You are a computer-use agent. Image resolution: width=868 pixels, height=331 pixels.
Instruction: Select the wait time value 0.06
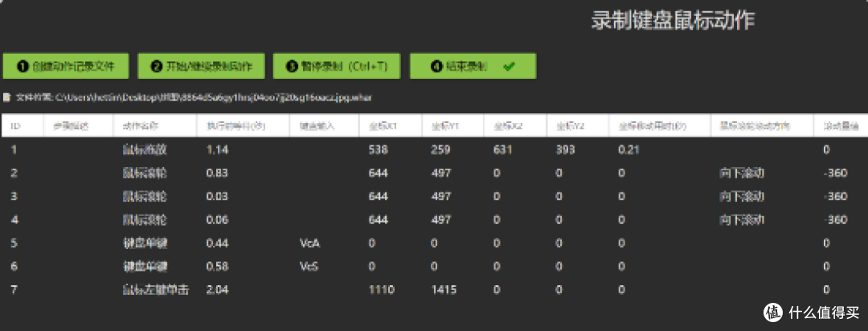click(217, 220)
